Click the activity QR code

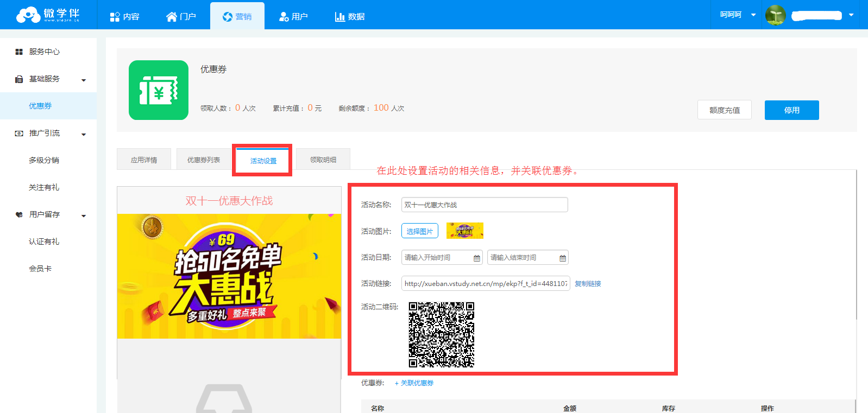point(442,335)
